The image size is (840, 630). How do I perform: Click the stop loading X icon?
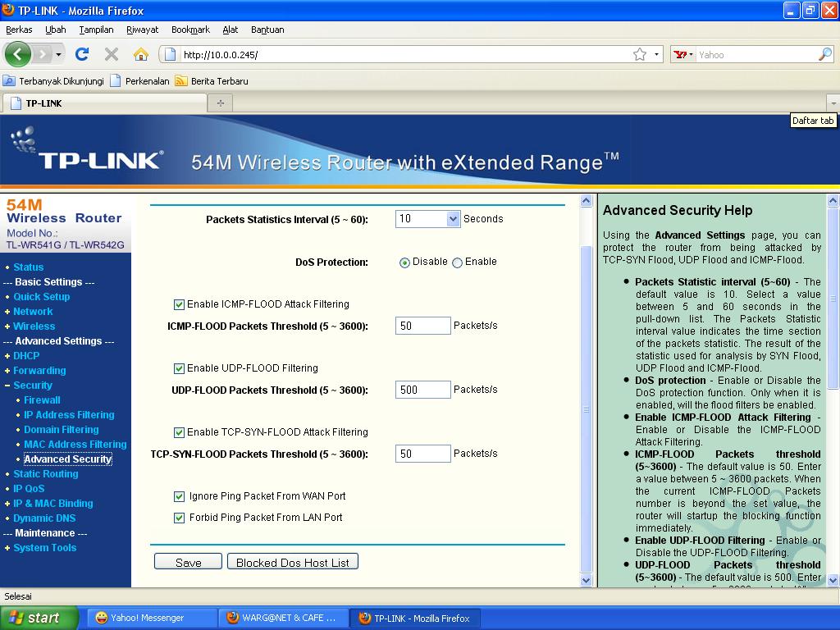[112, 54]
